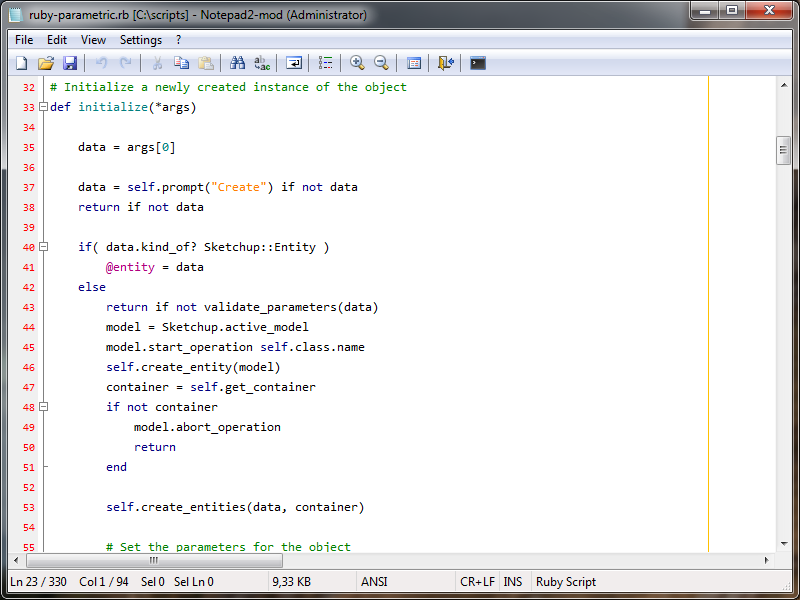Toggle INS insert mode in status bar
800x600 pixels.
point(513,581)
